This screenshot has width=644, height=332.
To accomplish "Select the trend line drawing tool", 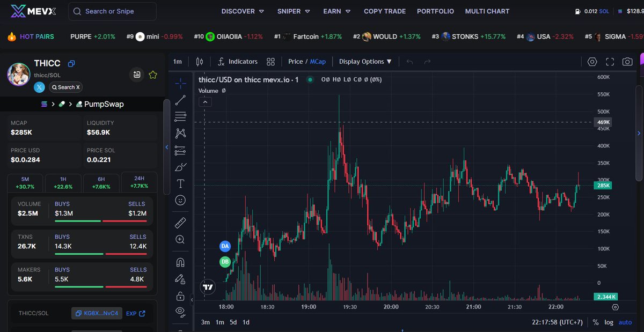I will tap(180, 100).
